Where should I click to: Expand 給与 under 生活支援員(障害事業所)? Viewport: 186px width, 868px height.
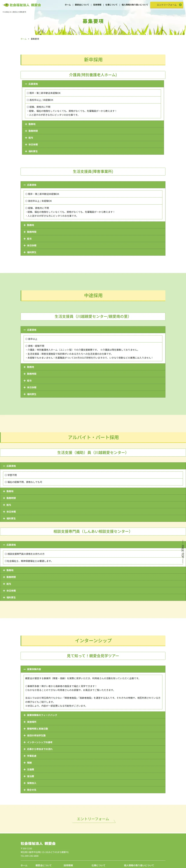tap(93, 239)
